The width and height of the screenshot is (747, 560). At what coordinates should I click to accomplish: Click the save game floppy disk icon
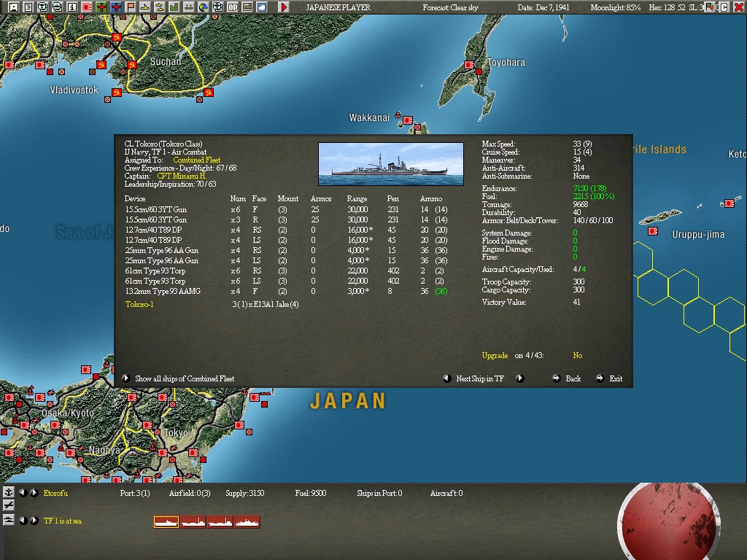coord(14,7)
